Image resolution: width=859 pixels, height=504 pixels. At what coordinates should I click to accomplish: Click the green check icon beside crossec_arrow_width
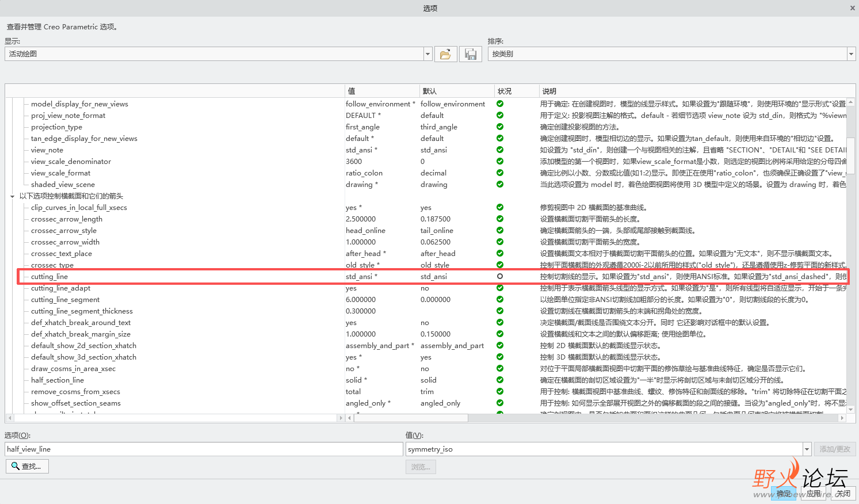coord(499,242)
